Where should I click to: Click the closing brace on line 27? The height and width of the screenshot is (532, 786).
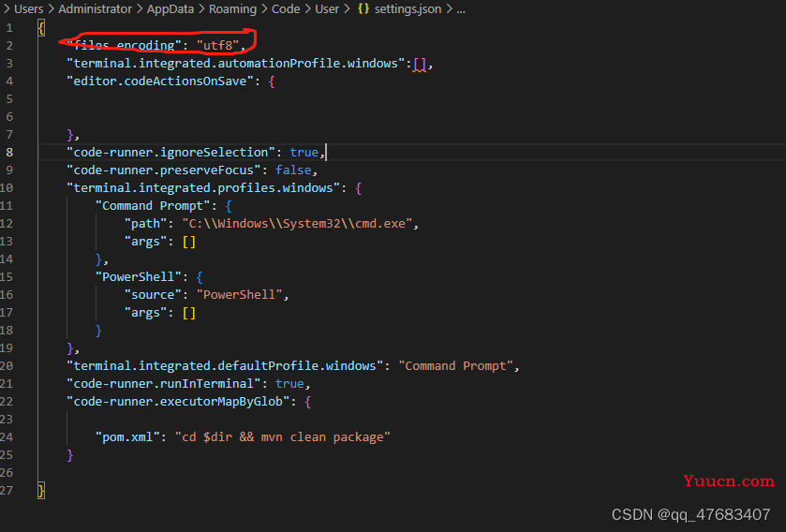pyautogui.click(x=41, y=491)
